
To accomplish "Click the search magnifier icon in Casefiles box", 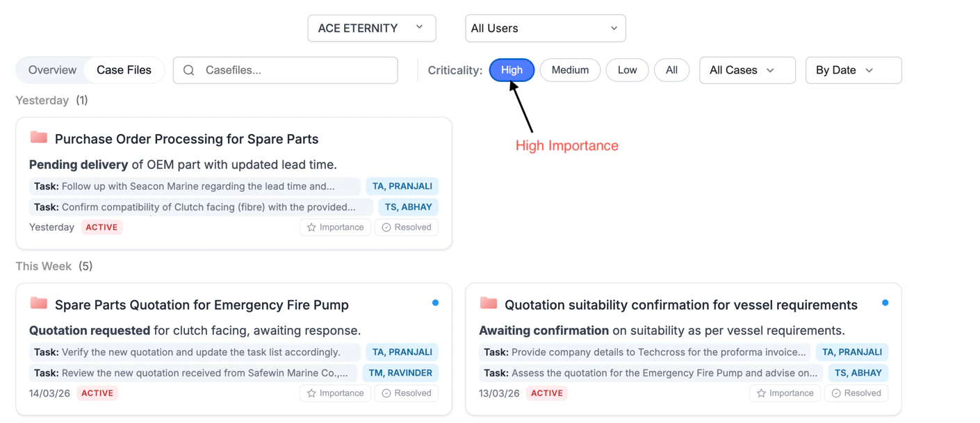I will (188, 70).
